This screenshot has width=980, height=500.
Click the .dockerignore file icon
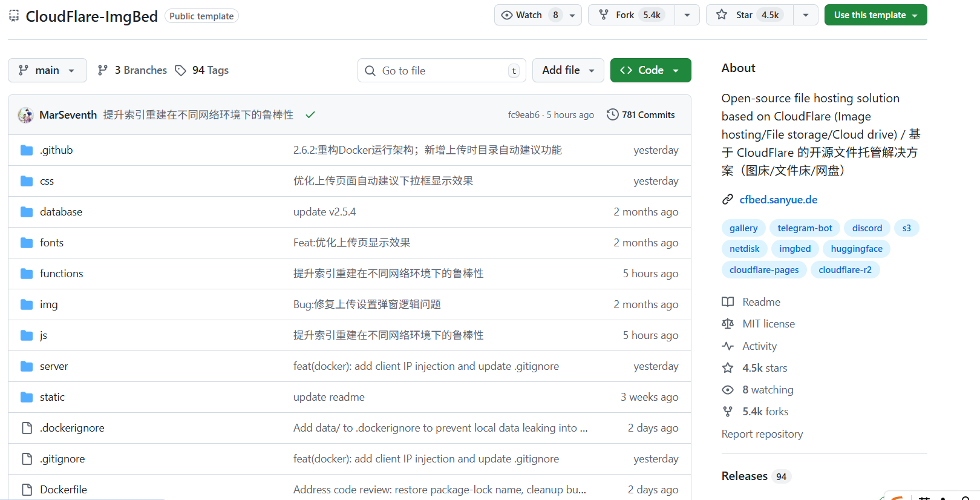(27, 428)
